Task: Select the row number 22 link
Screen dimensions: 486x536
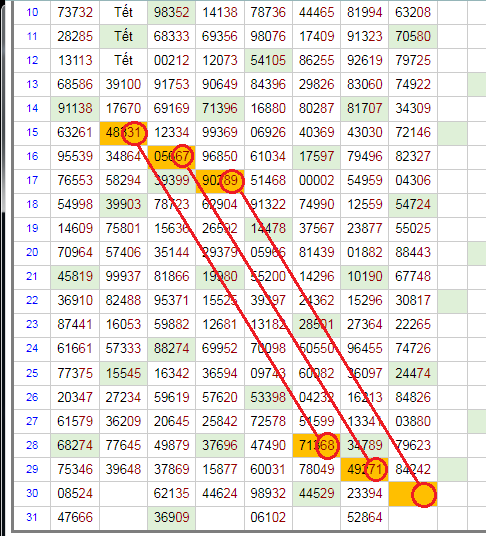Action: point(32,300)
